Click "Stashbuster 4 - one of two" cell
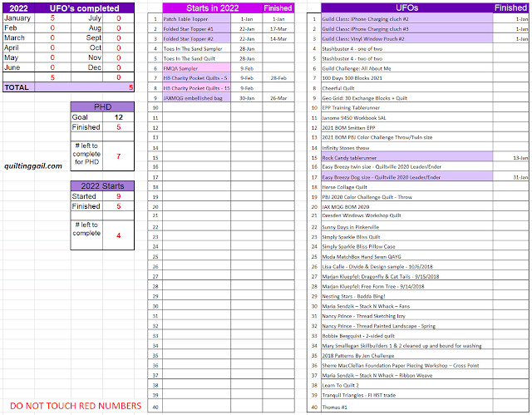The height and width of the screenshot is (415, 532). point(406,48)
